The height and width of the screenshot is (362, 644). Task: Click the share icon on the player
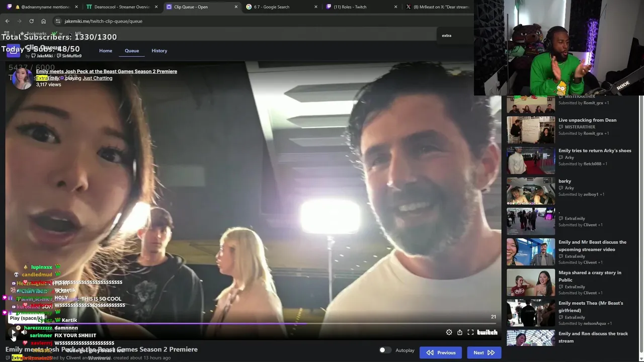click(459, 332)
